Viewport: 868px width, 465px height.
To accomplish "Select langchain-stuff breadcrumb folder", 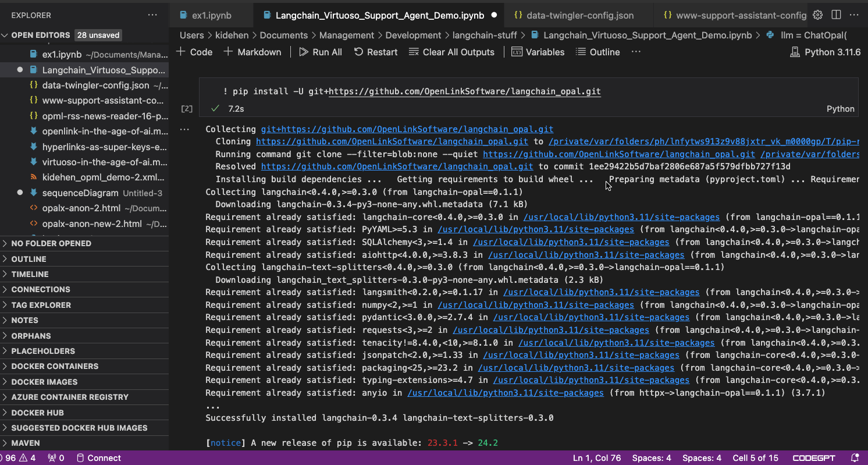I will click(485, 36).
